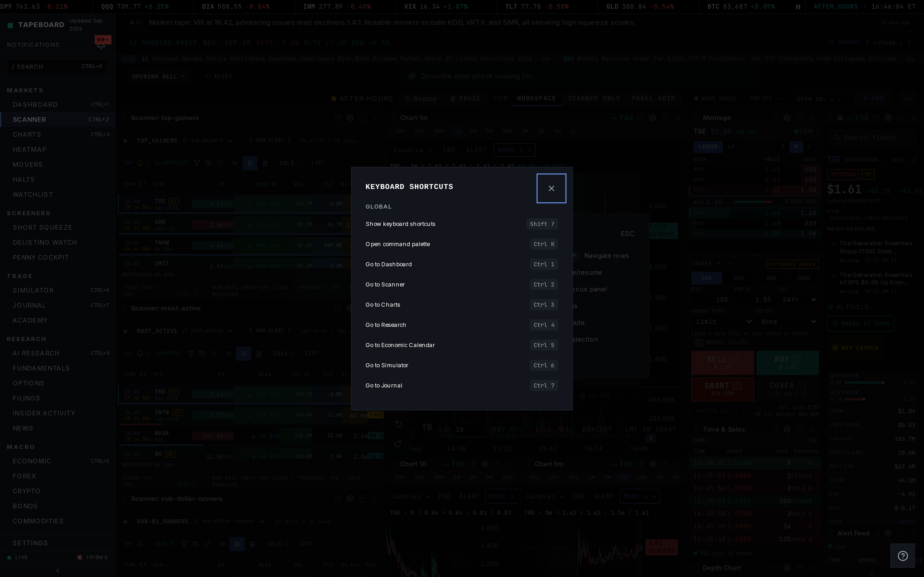Toggle NEWS AUDIO on
Screen dimensions: 924x577
coord(715,98)
